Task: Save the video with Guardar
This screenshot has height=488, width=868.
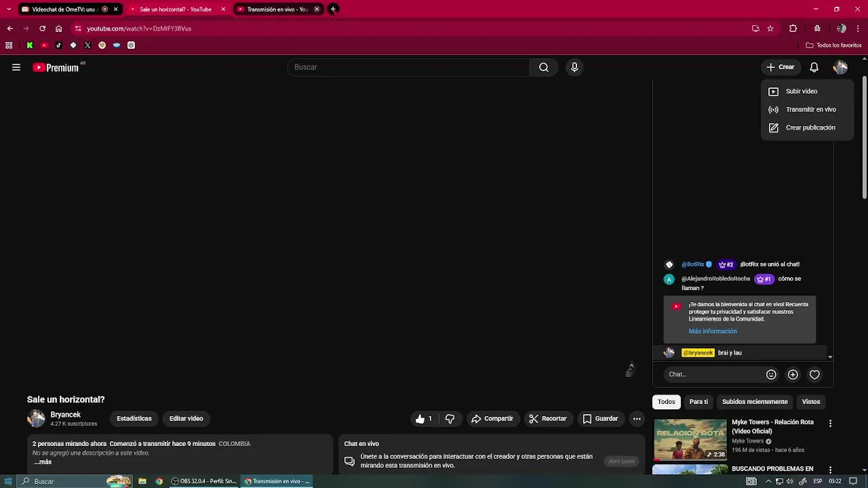Action: point(601,419)
